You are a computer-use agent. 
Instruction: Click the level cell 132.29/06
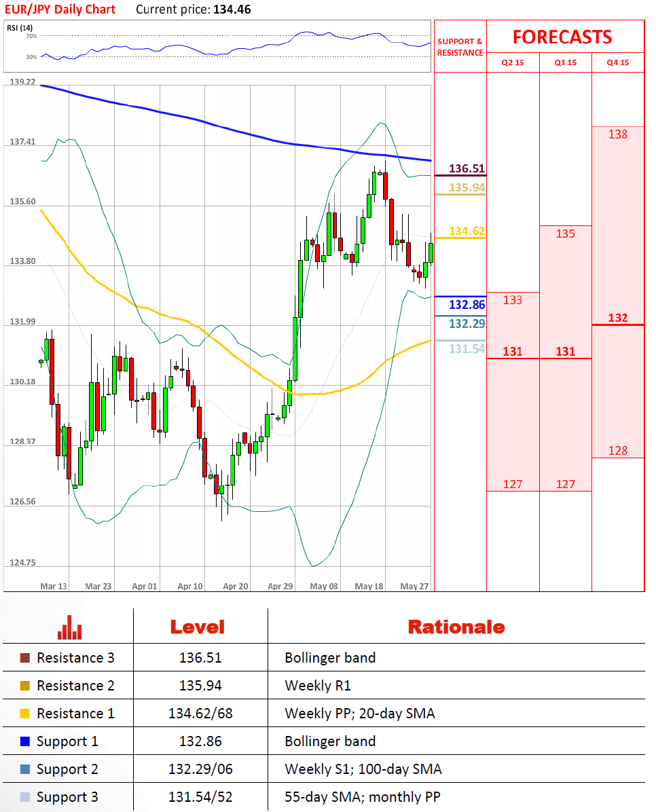point(200,769)
